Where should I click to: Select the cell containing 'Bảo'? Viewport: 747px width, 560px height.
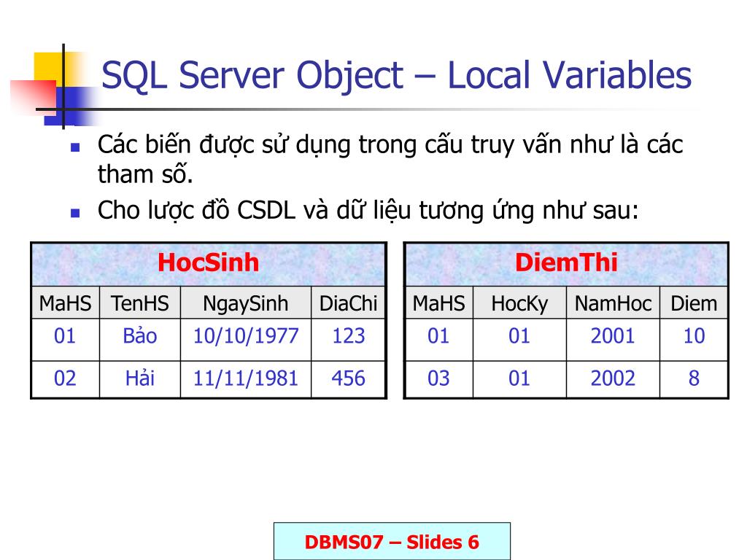(x=140, y=340)
